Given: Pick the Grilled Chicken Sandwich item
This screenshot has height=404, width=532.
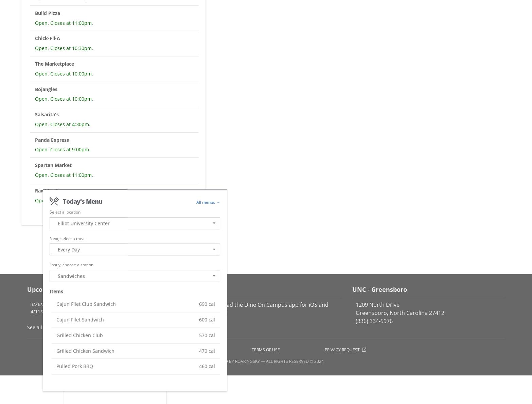Looking at the screenshot, I should pyautogui.click(x=85, y=351).
